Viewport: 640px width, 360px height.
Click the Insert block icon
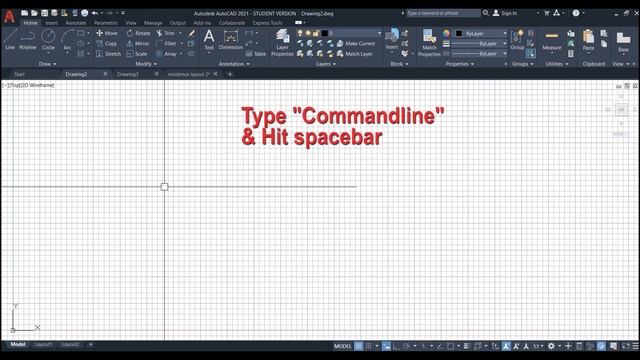[x=392, y=39]
